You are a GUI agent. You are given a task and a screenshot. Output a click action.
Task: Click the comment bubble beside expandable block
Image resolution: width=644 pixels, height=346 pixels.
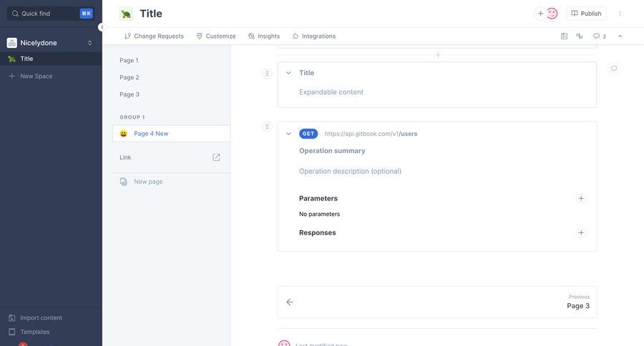point(613,69)
